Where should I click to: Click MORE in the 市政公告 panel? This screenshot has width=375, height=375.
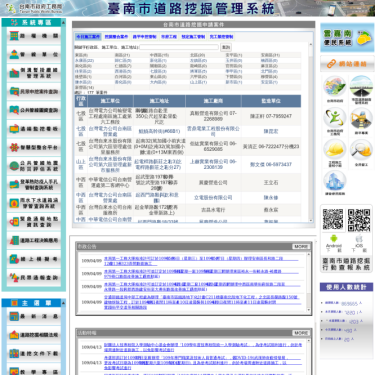pyautogui.click(x=301, y=246)
